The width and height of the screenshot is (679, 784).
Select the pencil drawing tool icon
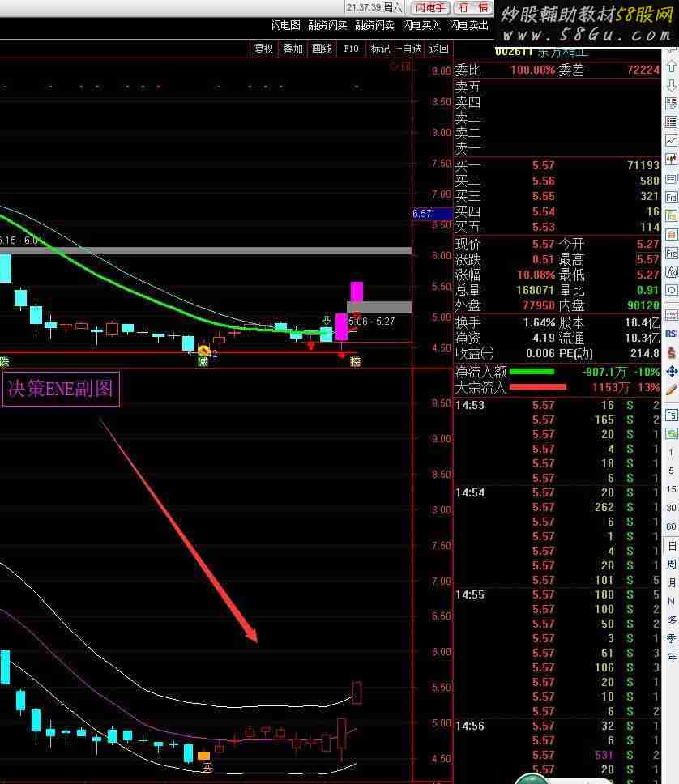coord(672,390)
